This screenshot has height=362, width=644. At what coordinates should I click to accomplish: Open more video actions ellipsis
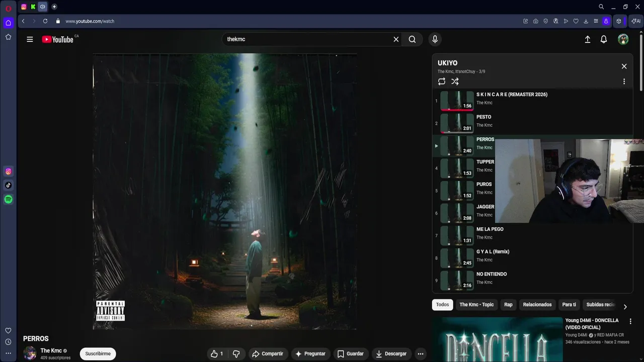coord(421,353)
